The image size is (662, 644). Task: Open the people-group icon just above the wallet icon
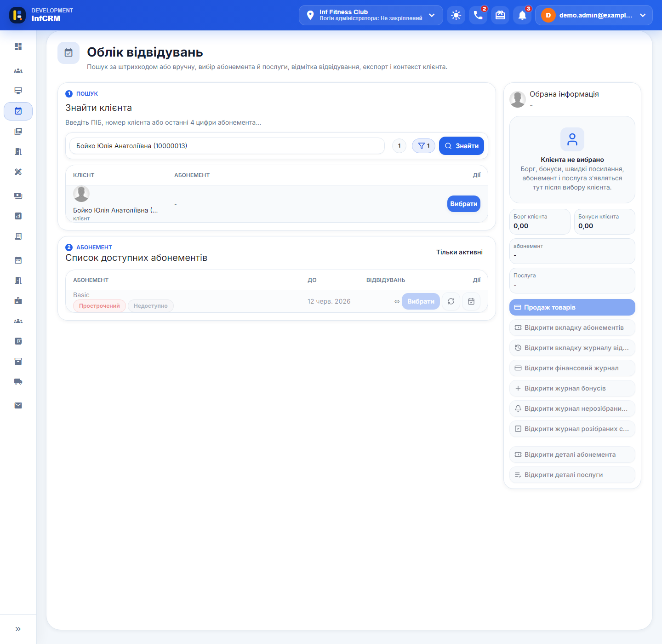[x=18, y=321]
